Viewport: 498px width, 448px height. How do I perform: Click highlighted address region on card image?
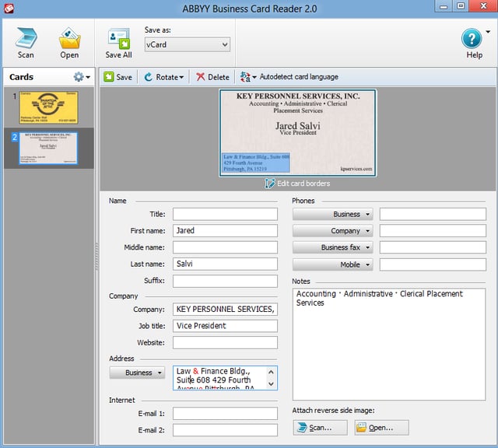256,163
